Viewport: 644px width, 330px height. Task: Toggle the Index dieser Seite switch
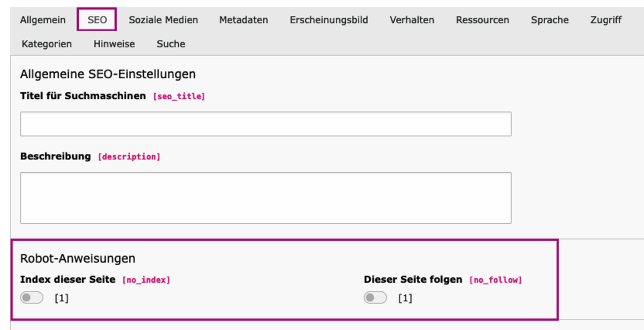tap(32, 298)
